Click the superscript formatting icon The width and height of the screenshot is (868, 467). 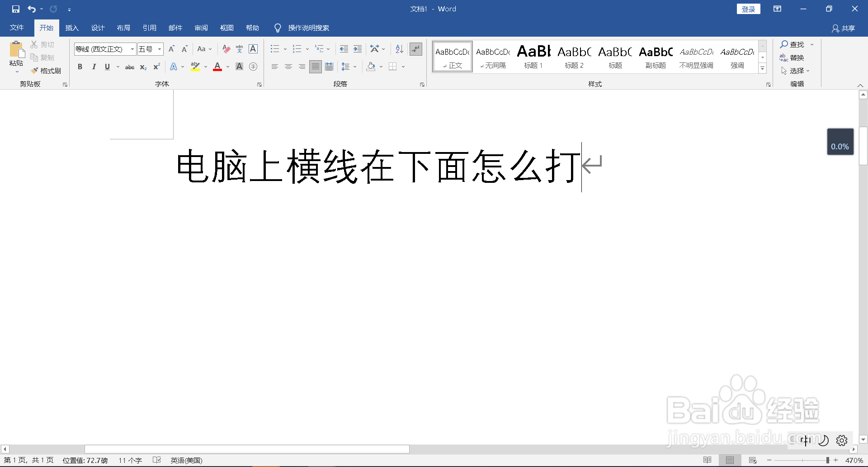pyautogui.click(x=156, y=67)
